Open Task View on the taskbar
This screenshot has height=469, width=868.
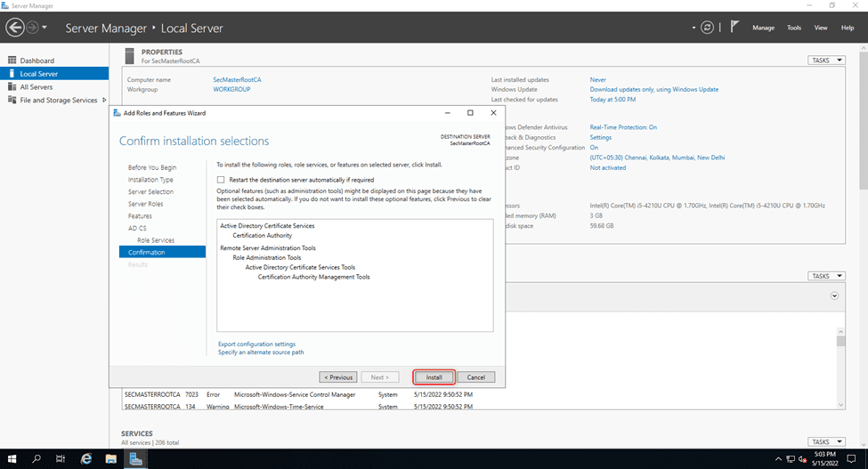(x=61, y=459)
